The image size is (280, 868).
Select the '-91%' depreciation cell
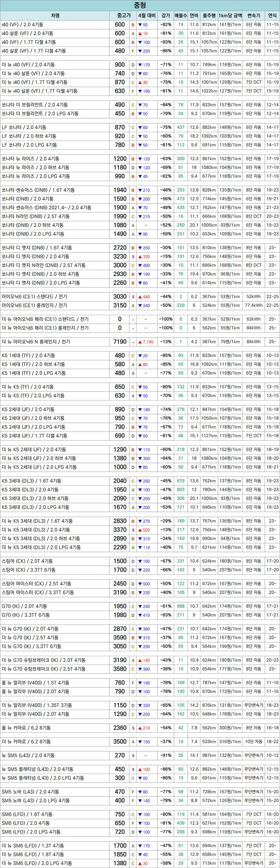click(166, 755)
